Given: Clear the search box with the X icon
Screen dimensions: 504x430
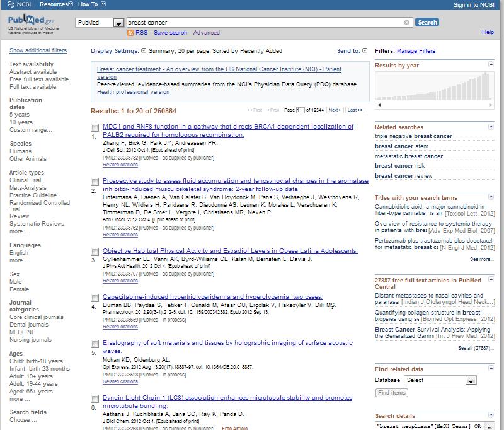Looking at the screenshot, I should 406,23.
